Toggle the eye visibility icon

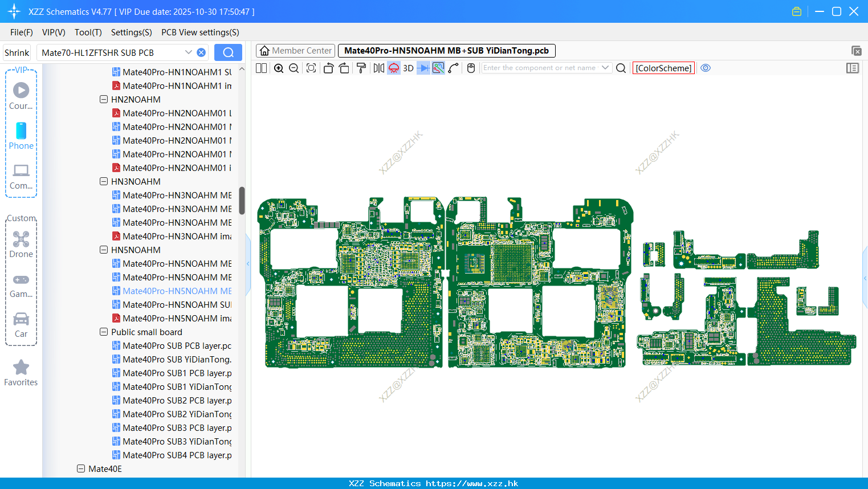point(706,68)
